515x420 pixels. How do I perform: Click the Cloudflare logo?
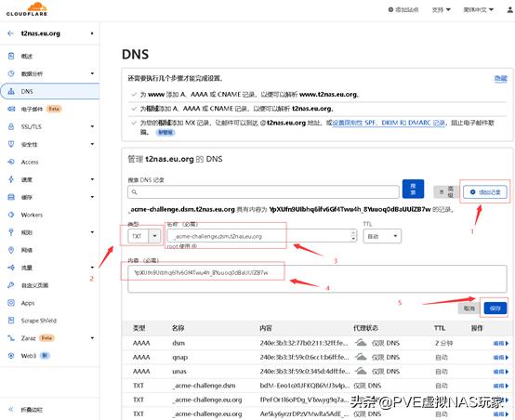(x=27, y=9)
